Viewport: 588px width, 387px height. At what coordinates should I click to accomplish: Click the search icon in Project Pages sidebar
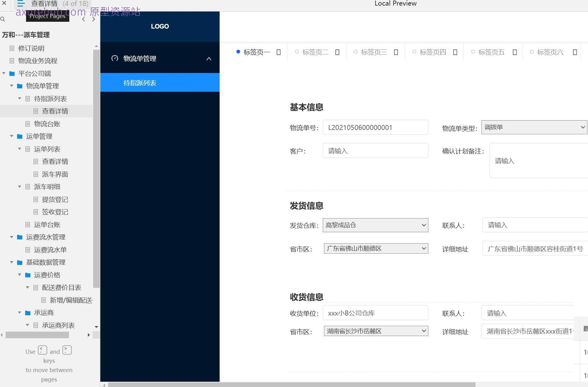(3, 19)
